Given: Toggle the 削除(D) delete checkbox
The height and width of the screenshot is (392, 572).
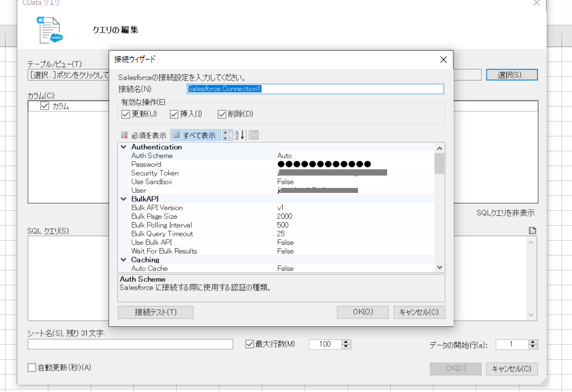Looking at the screenshot, I should [x=222, y=114].
